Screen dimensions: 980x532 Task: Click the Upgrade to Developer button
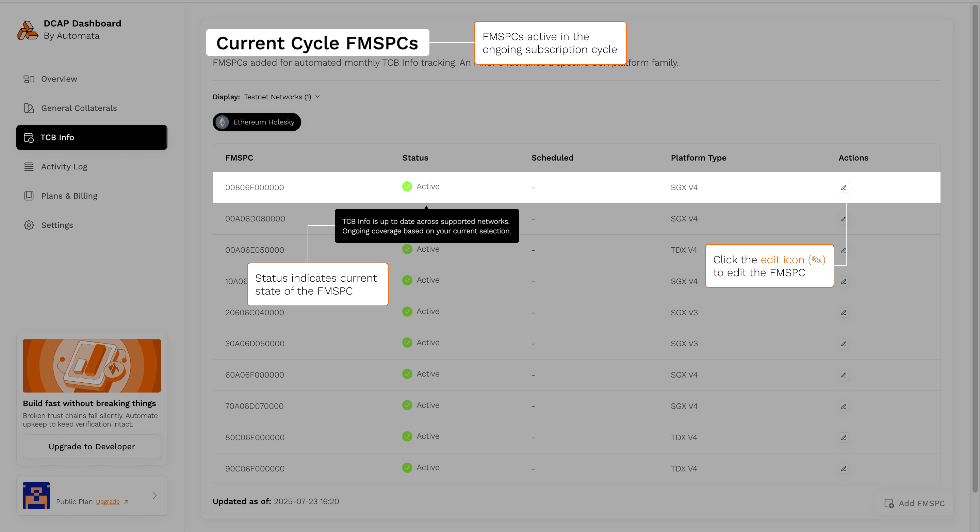91,446
